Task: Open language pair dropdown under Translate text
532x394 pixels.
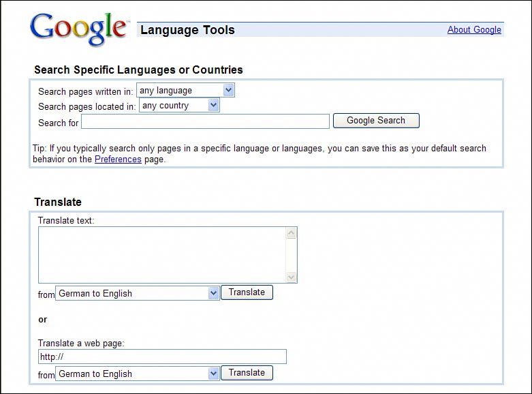Action: point(138,293)
